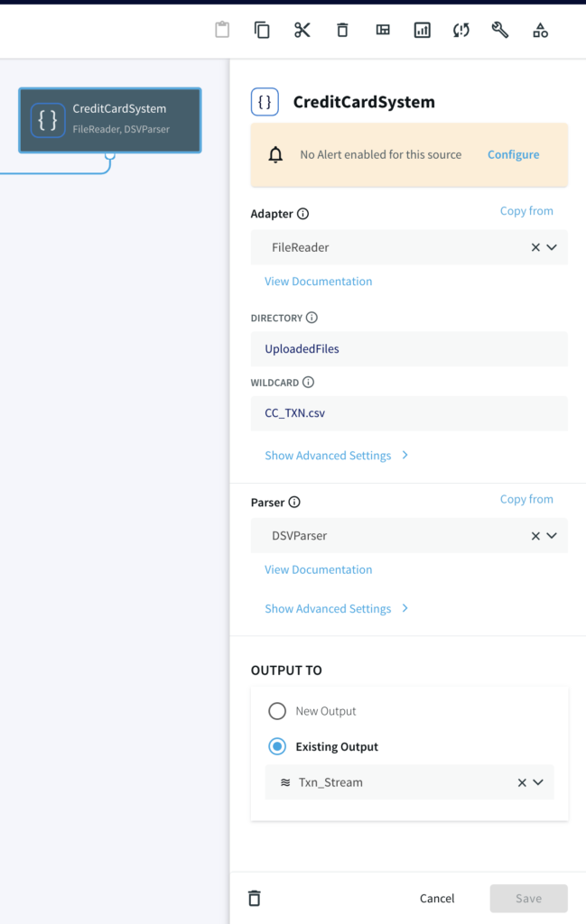The width and height of the screenshot is (586, 924).
Task: Select the CreditCardSystem node on canvas
Action: [x=110, y=119]
